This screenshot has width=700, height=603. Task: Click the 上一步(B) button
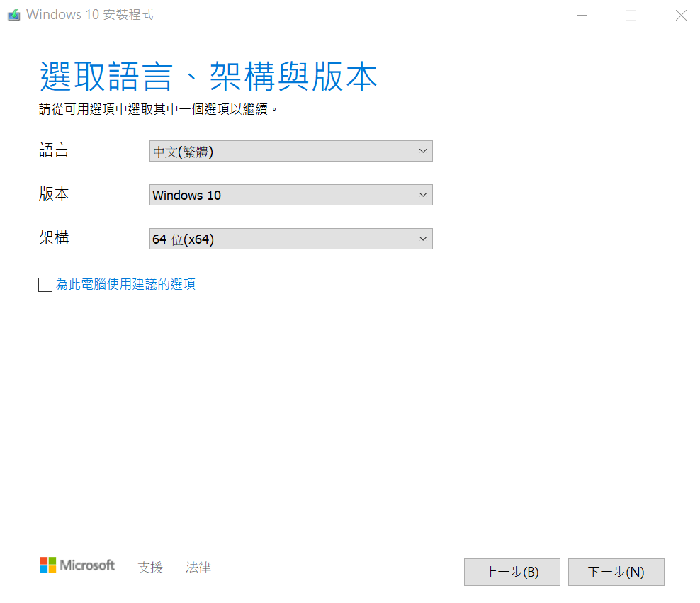click(x=512, y=572)
